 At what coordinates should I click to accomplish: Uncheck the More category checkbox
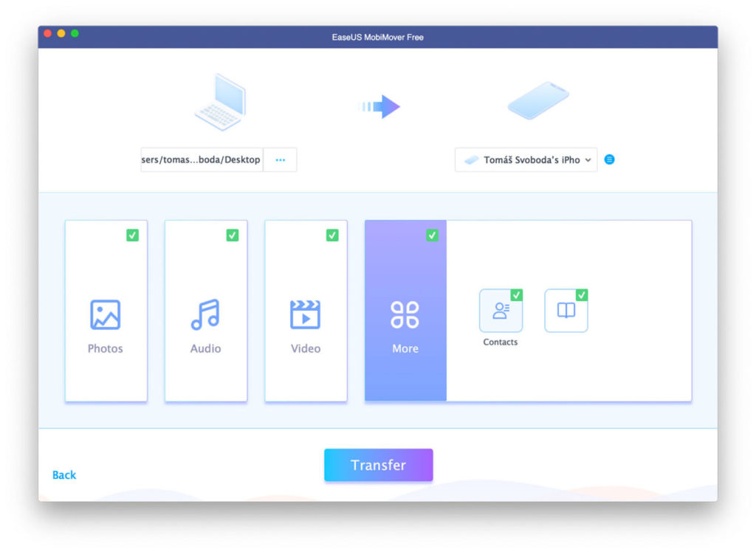(432, 235)
